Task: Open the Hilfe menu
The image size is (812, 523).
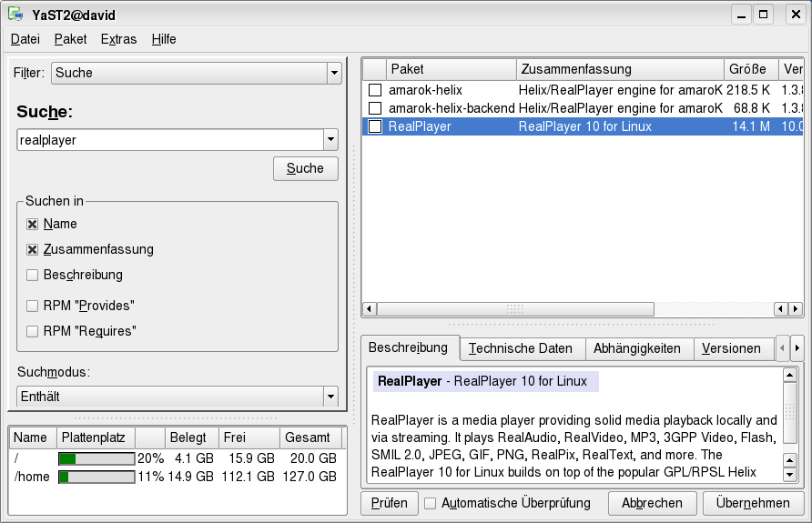Action: 164,39
